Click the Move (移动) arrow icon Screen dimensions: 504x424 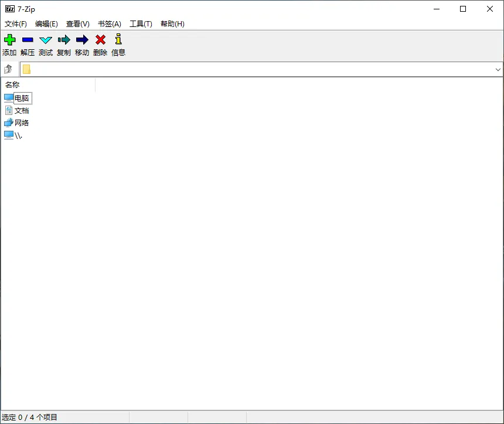click(x=82, y=40)
